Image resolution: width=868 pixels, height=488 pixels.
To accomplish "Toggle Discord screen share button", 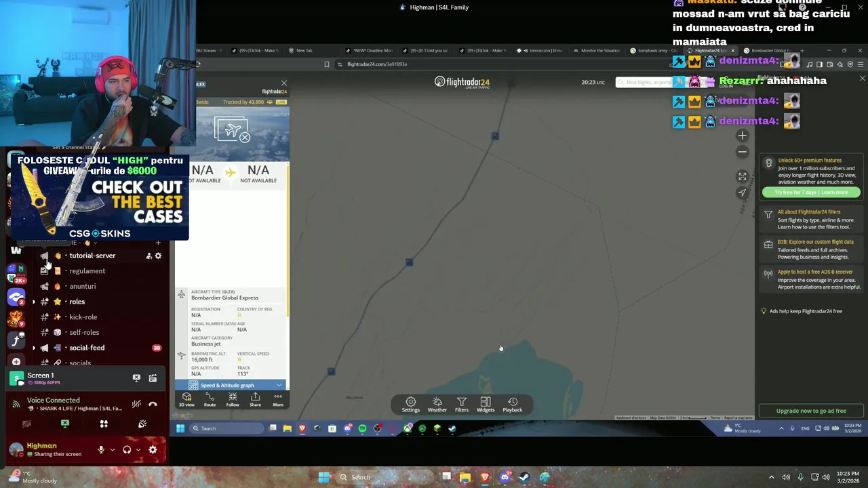I will coord(65,424).
